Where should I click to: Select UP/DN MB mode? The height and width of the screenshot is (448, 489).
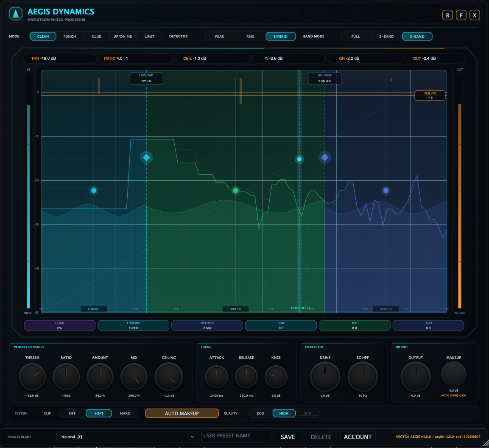pyautogui.click(x=123, y=36)
